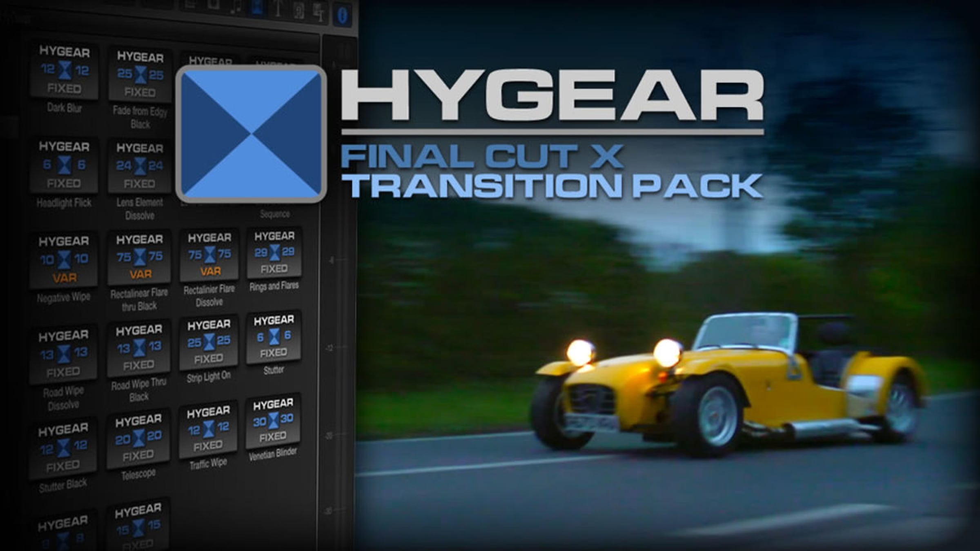
Task: Toggle the blue Inspector info icon
Action: tap(342, 16)
